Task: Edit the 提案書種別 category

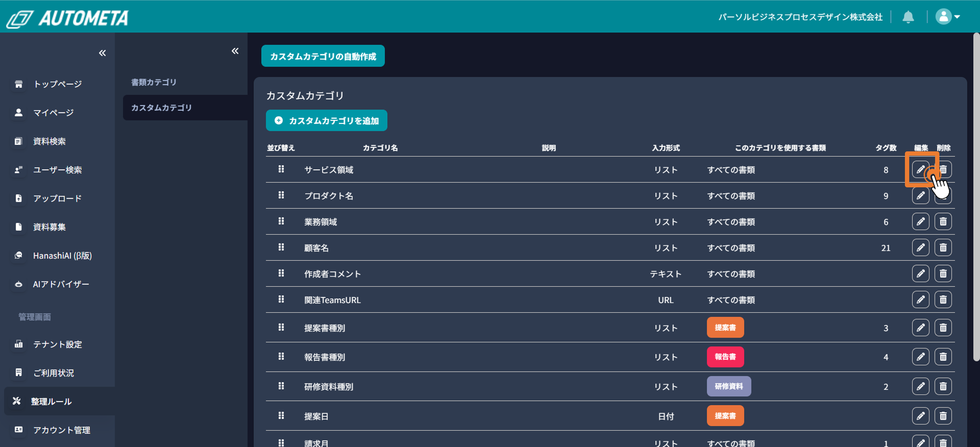Action: pos(920,328)
